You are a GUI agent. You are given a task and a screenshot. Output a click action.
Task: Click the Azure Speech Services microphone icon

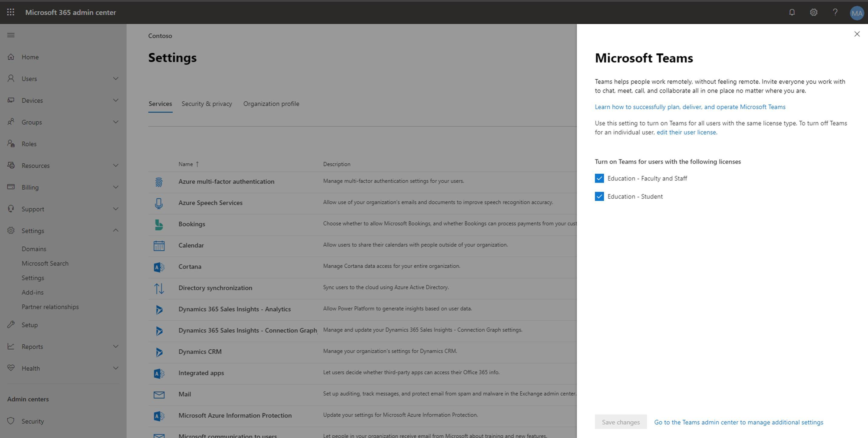[x=158, y=202]
